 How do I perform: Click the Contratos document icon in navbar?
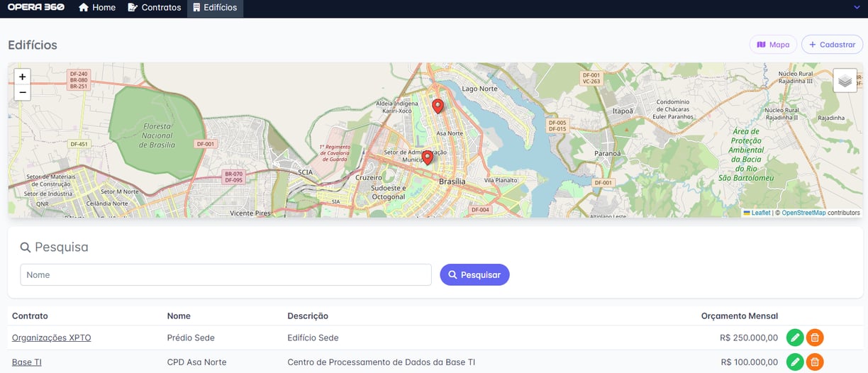pos(133,7)
